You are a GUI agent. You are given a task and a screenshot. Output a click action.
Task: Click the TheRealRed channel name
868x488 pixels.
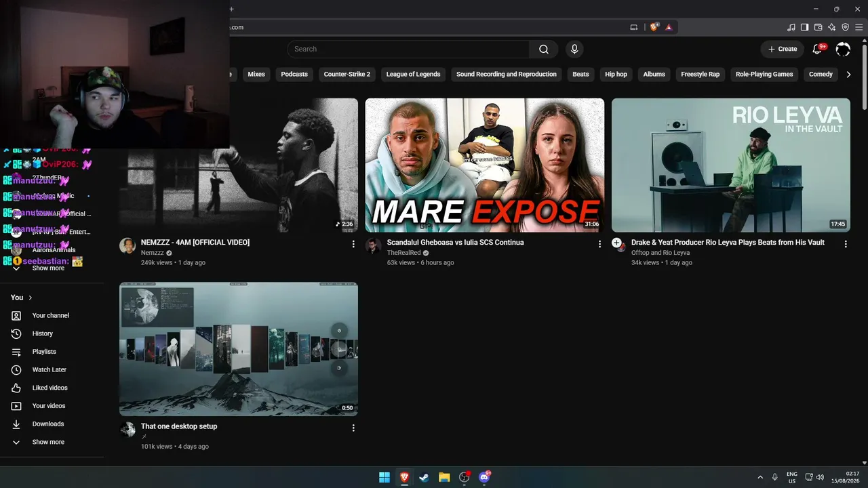(x=403, y=253)
